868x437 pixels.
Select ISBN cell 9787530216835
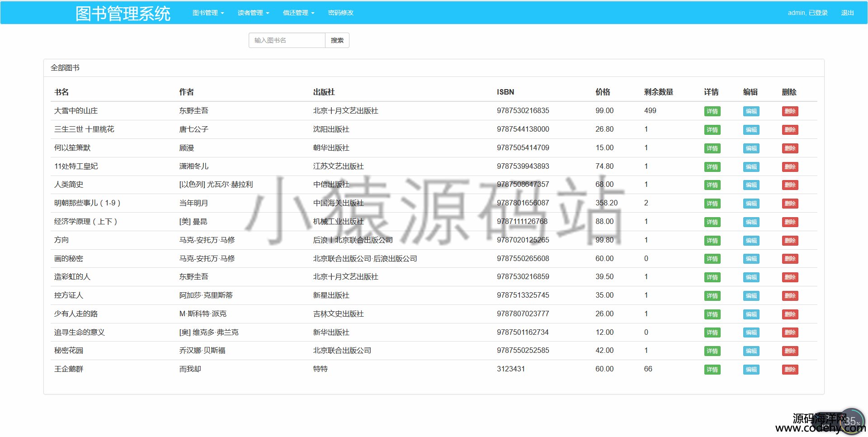click(x=523, y=111)
